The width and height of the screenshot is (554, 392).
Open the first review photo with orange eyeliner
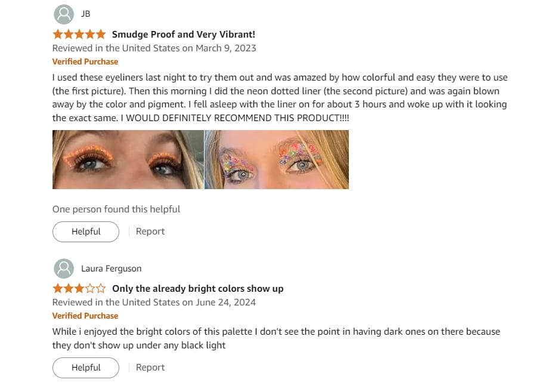[128, 159]
